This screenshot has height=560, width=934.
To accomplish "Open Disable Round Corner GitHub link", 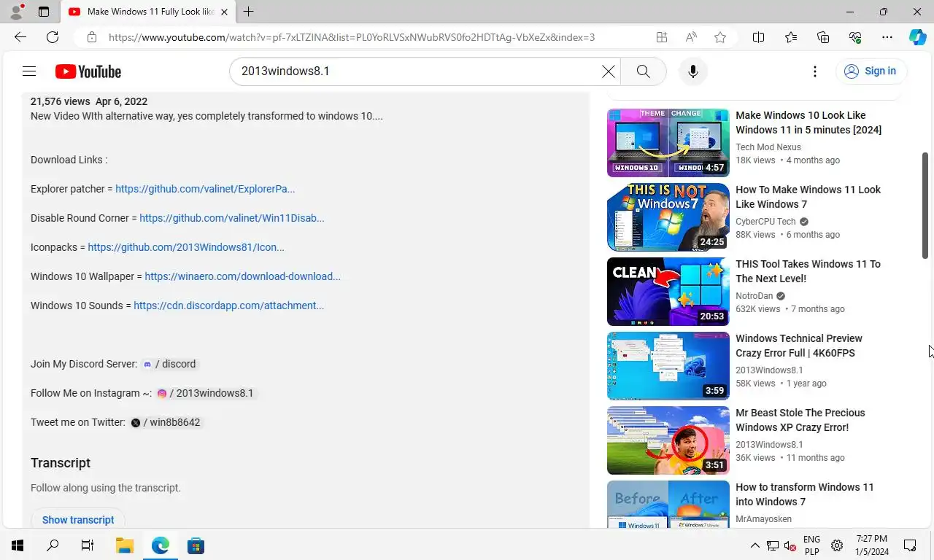I will tap(232, 218).
